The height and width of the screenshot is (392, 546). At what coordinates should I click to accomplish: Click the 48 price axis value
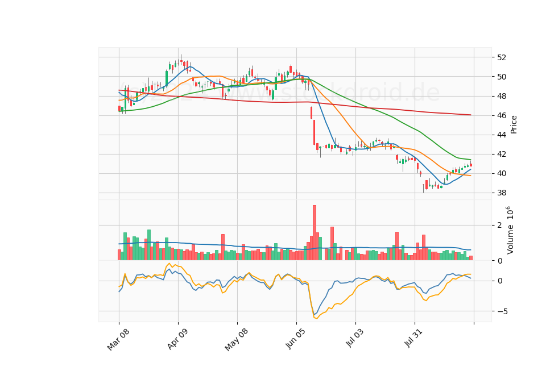tap(502, 97)
